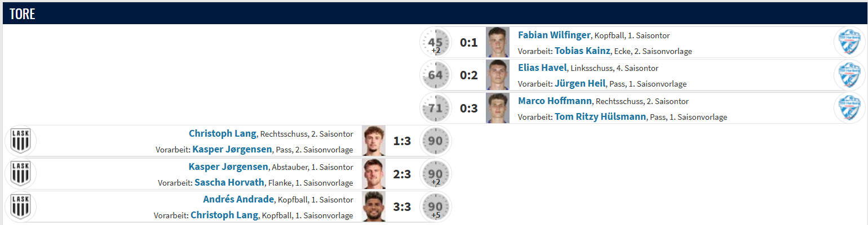Click the Hartberg crest beside Elias Havel's goal
The image size is (868, 225).
click(848, 75)
